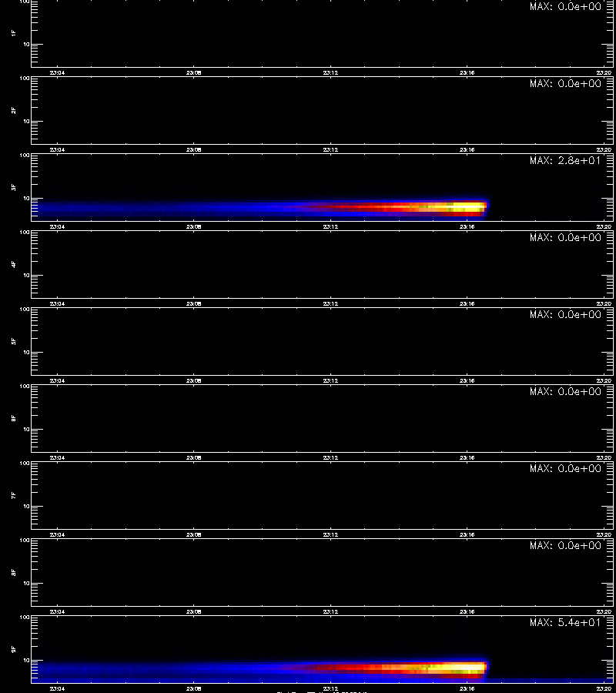Select MAX: 0.0e+00 text in panel 4F
Viewport: 616px width, 693px height.
pos(565,237)
